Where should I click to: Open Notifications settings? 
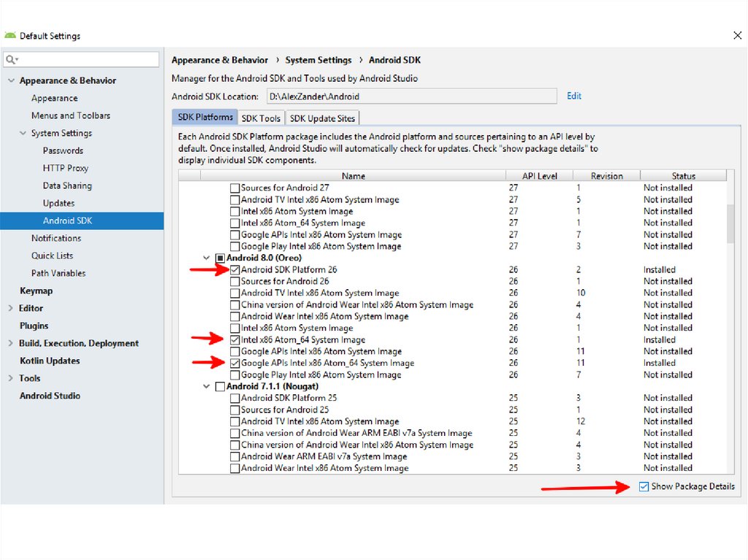click(56, 238)
